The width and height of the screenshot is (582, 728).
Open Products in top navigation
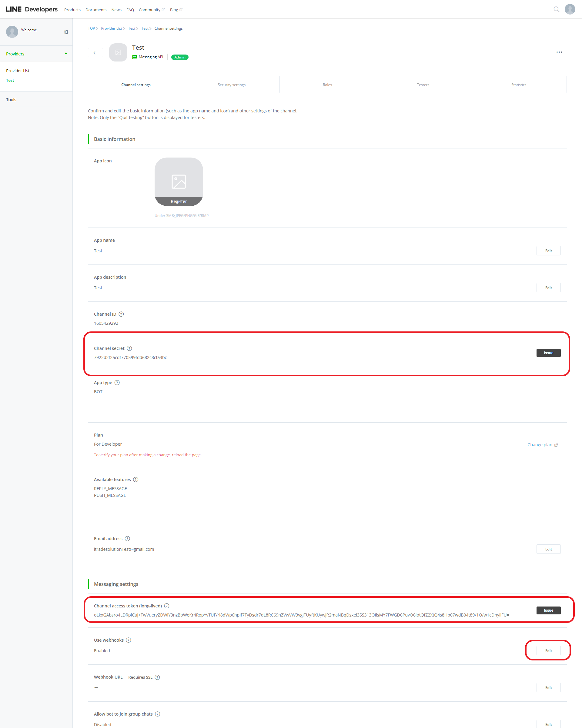pyautogui.click(x=72, y=10)
